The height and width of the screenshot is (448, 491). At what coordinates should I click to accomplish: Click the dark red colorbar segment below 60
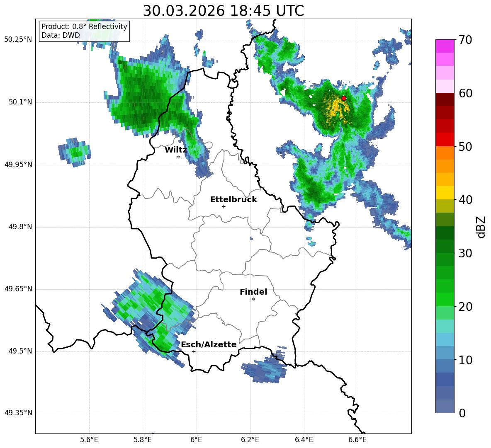pos(445,99)
